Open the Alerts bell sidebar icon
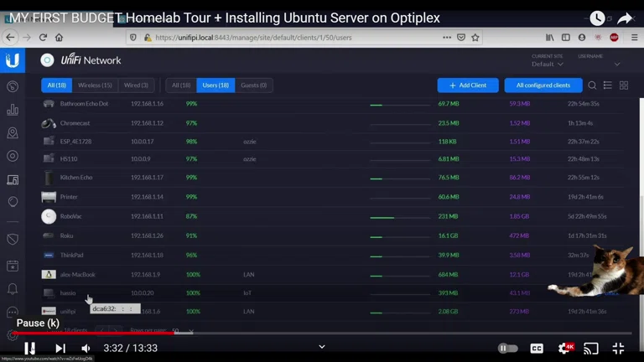The width and height of the screenshot is (644, 362). click(13, 289)
